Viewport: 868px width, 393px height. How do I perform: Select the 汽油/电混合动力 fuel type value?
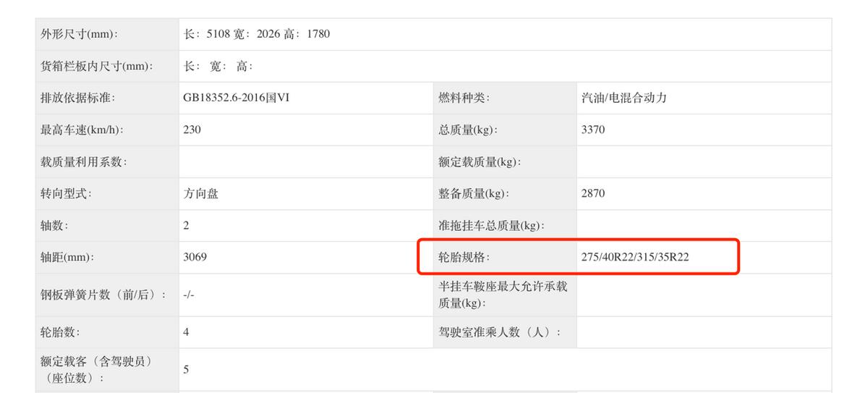(624, 98)
